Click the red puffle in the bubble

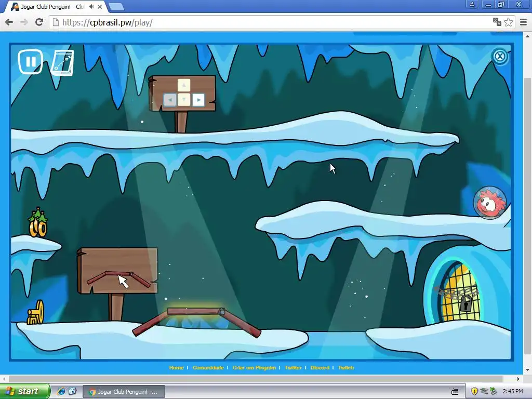tap(490, 203)
